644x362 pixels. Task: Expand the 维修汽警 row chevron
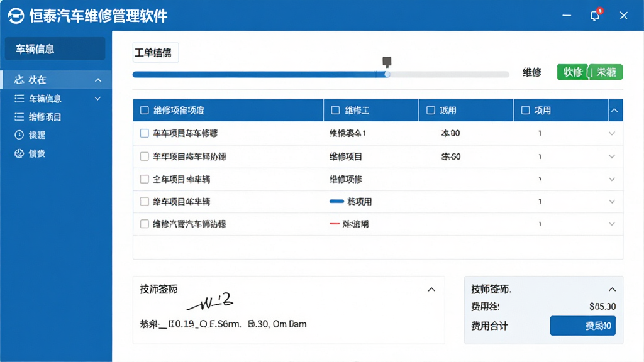click(612, 224)
